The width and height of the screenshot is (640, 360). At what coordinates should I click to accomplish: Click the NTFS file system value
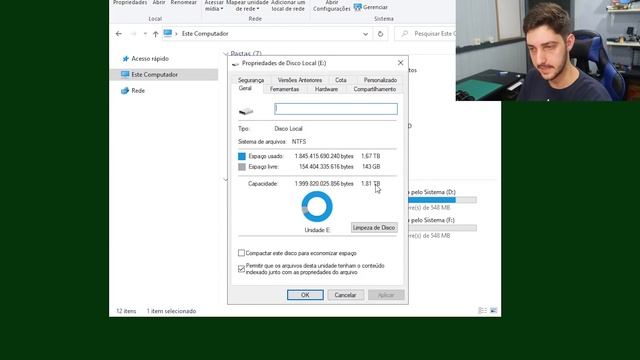(x=299, y=142)
